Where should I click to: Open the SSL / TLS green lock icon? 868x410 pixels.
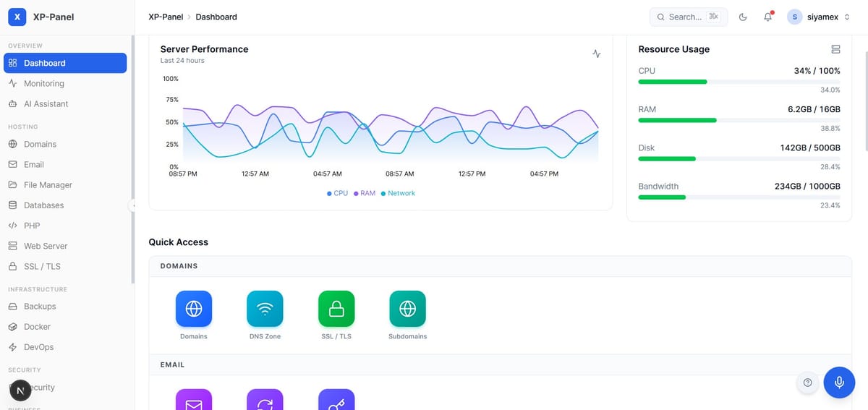(x=336, y=309)
